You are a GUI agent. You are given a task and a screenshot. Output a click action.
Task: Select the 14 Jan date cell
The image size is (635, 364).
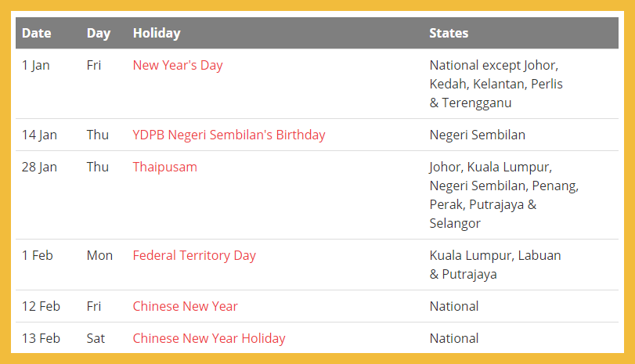(39, 135)
